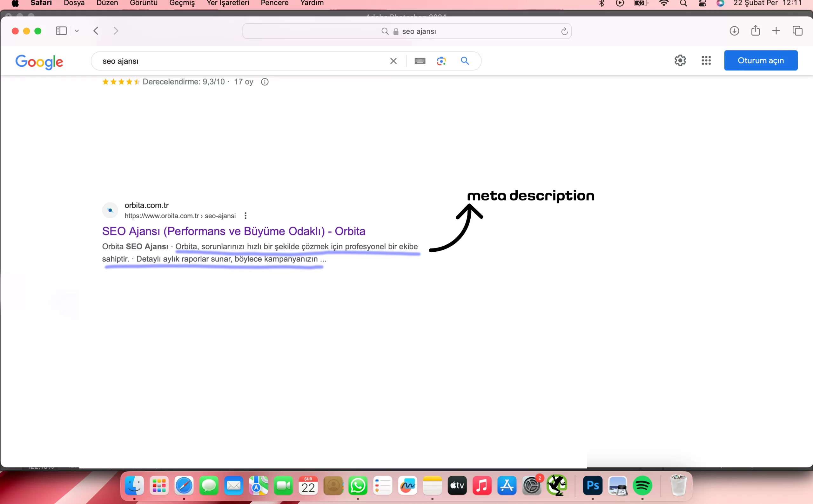813x504 pixels.
Task: Click the Safari address bar
Action: tap(407, 31)
